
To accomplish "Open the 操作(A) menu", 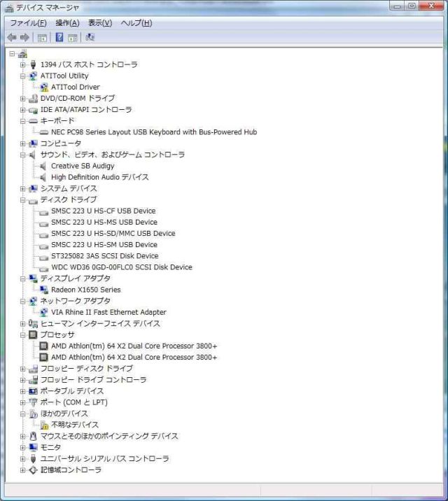I will pos(67,23).
